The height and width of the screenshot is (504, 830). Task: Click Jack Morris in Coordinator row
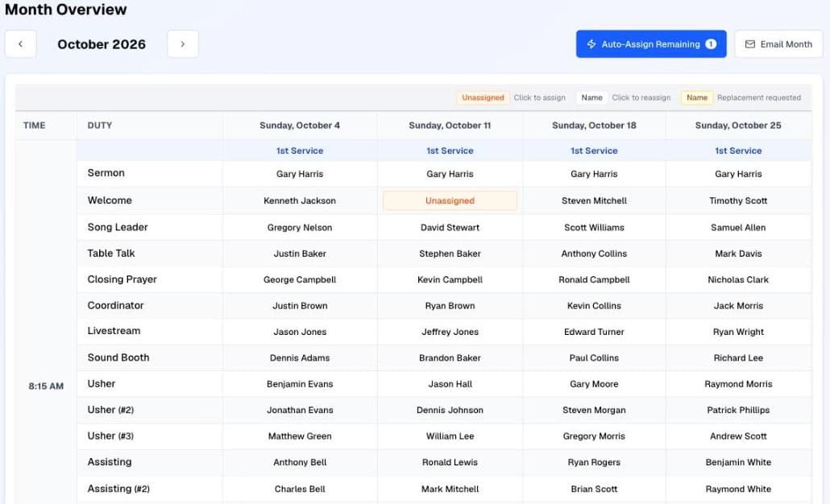[738, 306]
